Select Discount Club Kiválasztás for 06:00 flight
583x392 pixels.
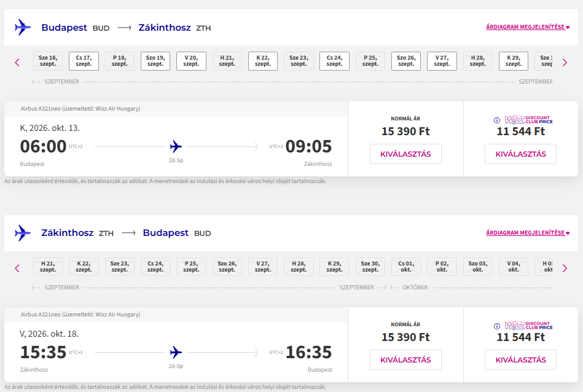pyautogui.click(x=520, y=154)
